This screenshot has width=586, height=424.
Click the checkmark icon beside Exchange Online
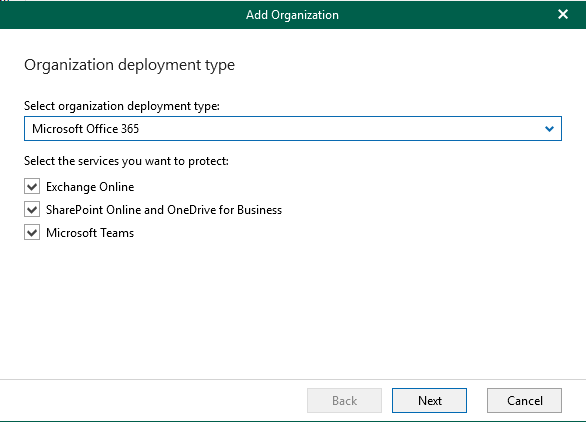pos(32,186)
